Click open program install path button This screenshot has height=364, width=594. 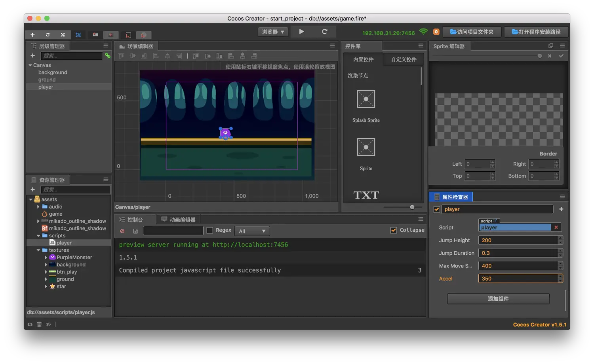point(536,32)
